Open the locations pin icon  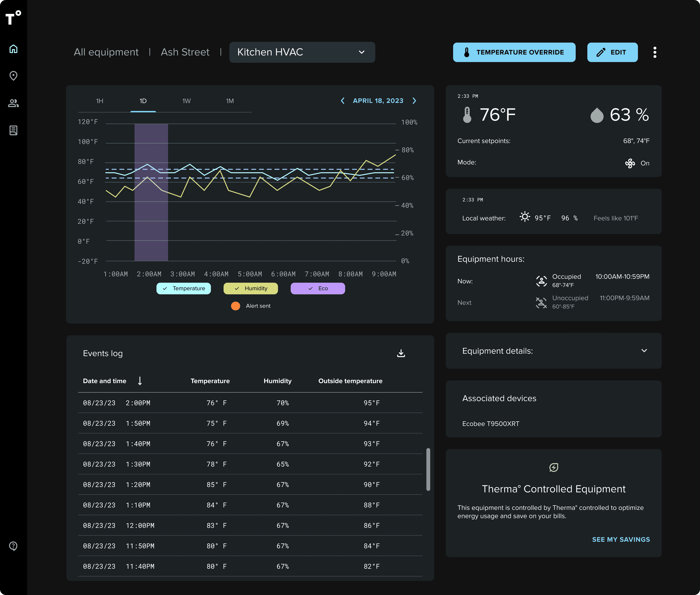(x=13, y=76)
